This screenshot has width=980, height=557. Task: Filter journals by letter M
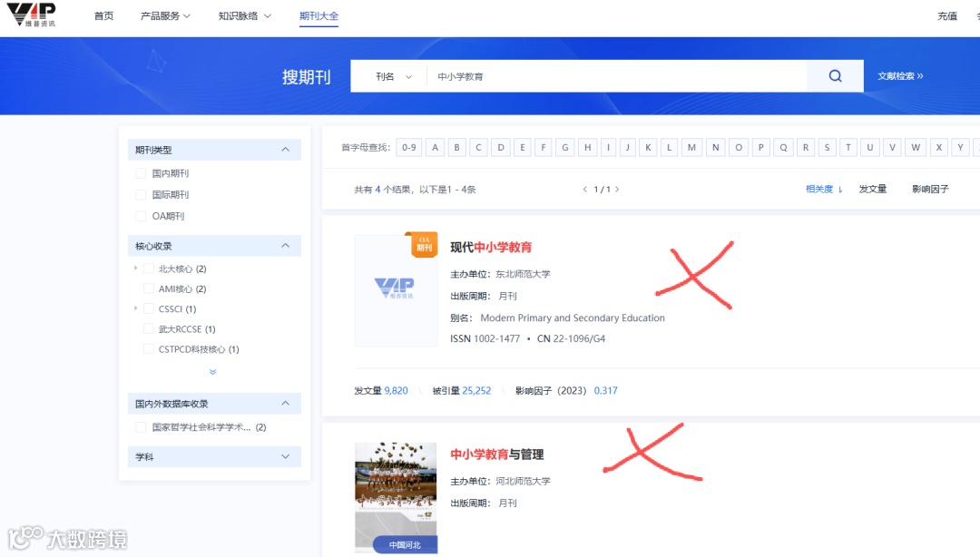tap(691, 148)
